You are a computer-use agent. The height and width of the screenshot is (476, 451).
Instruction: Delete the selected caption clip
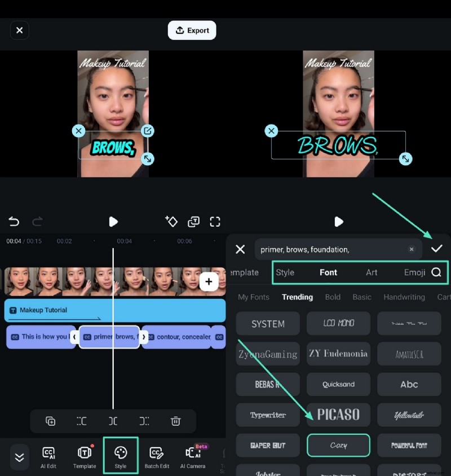[176, 421]
